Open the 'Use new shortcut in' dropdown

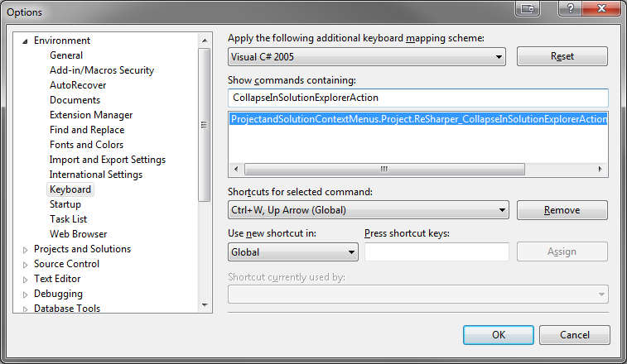(x=351, y=251)
